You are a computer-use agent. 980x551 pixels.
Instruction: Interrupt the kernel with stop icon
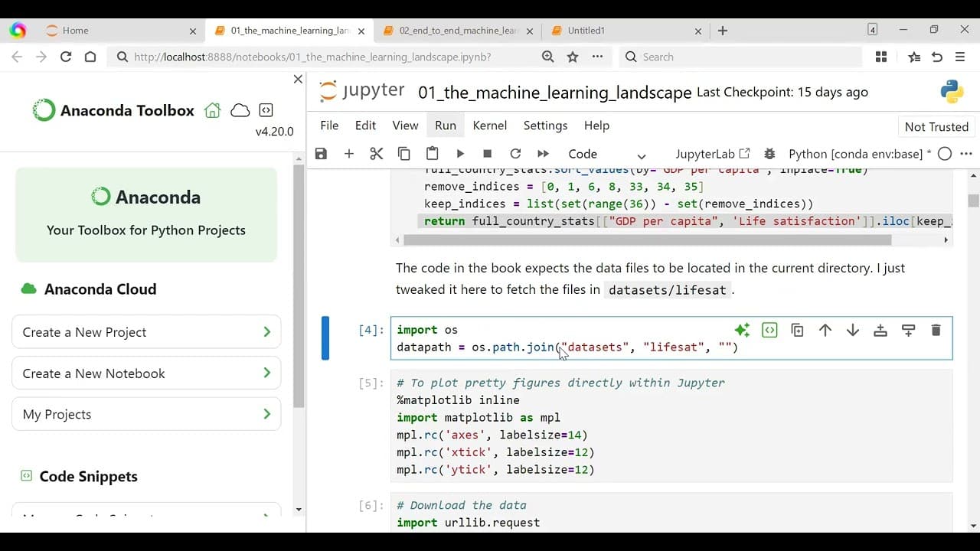tap(487, 154)
